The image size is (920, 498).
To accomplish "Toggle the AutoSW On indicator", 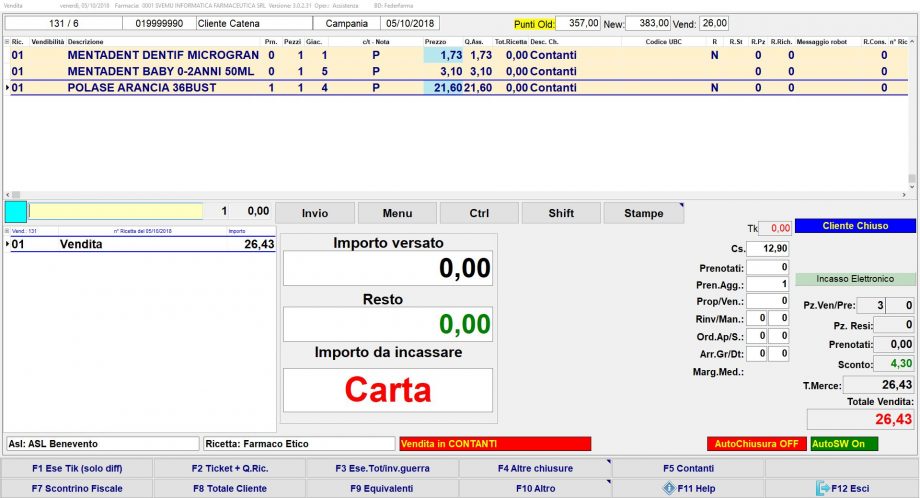I will (844, 443).
